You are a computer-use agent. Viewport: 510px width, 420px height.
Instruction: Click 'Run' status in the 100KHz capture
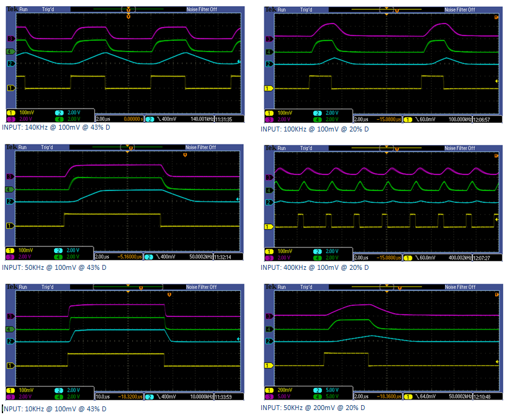click(282, 10)
